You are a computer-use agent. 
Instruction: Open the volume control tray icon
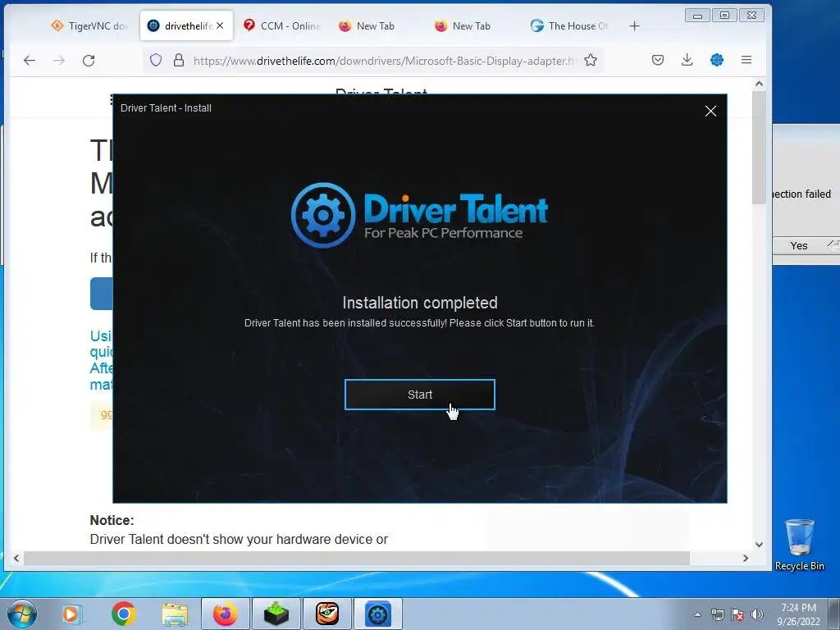pos(757,614)
